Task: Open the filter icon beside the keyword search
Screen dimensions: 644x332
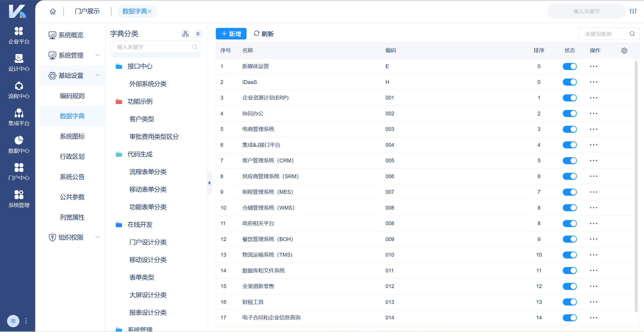Action: pyautogui.click(x=634, y=11)
